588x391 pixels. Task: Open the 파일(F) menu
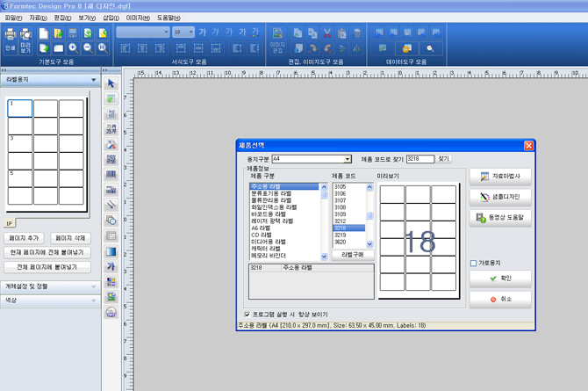point(13,18)
